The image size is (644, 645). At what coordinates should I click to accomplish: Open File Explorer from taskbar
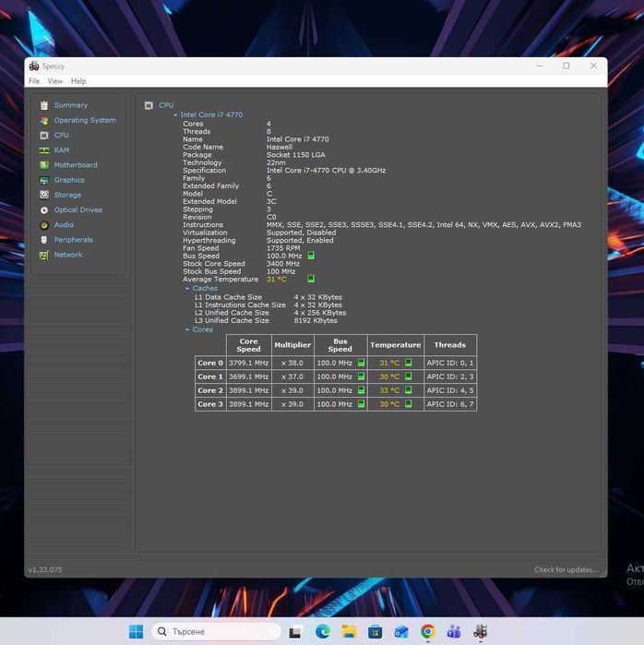pyautogui.click(x=349, y=631)
